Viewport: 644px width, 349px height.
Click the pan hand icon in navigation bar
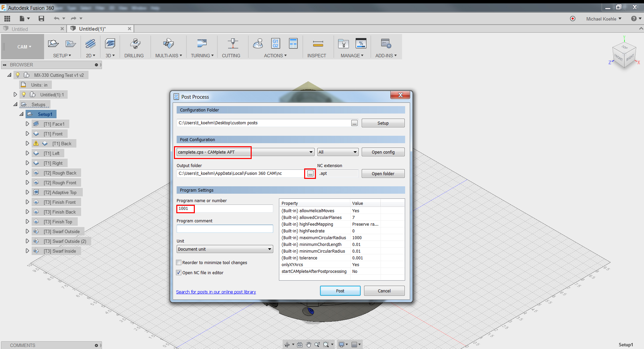pyautogui.click(x=309, y=345)
